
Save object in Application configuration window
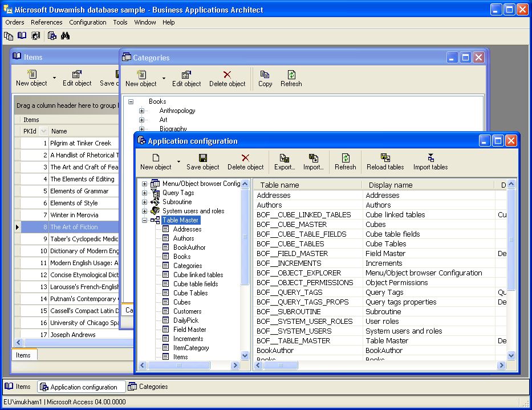(203, 162)
